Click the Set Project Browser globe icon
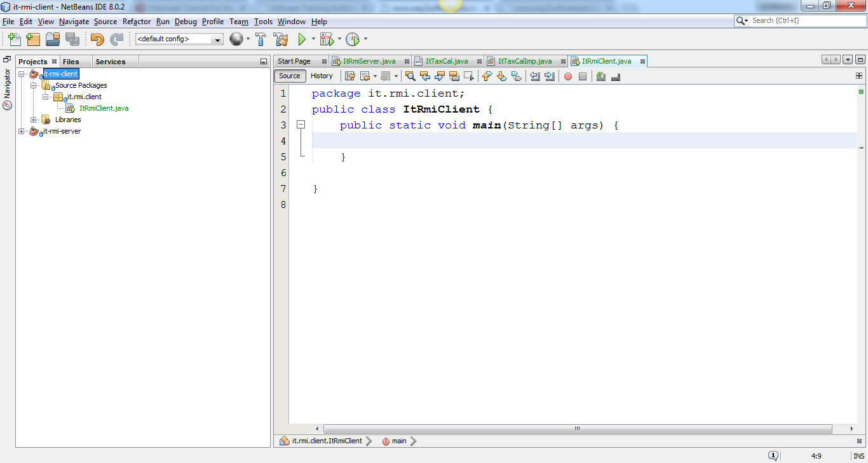The width and height of the screenshot is (868, 463). pyautogui.click(x=236, y=39)
